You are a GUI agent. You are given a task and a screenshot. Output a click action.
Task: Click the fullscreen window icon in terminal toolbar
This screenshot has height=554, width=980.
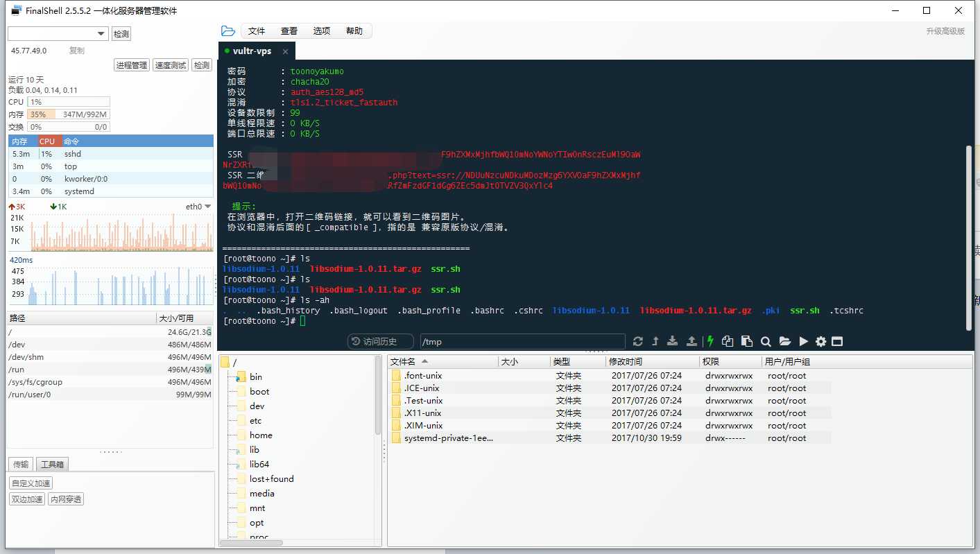point(837,341)
